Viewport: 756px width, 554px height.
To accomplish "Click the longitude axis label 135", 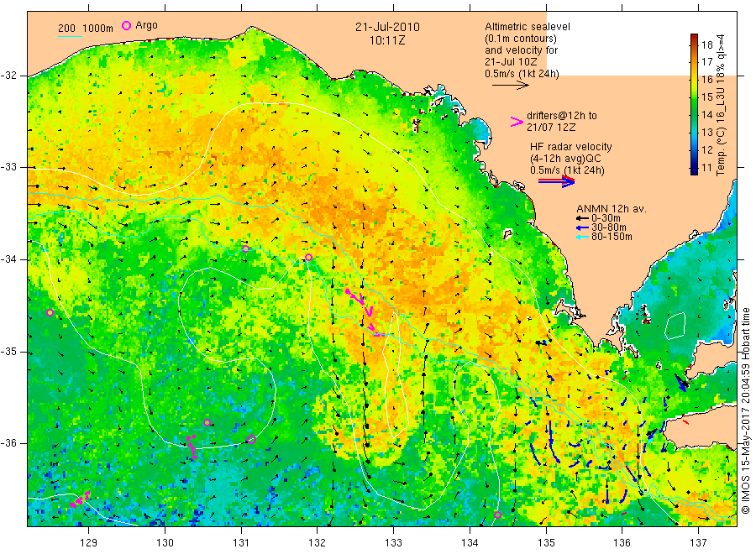I will pyautogui.click(x=546, y=543).
